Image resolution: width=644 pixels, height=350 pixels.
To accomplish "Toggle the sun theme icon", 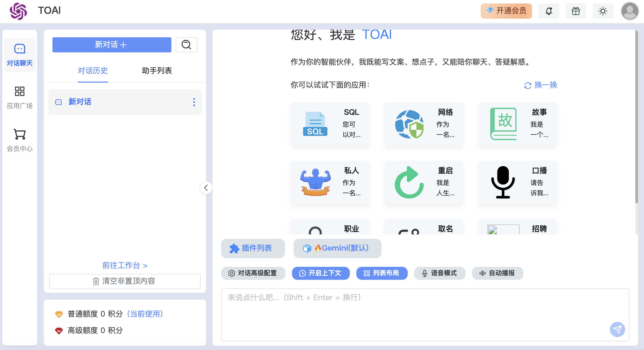I will click(603, 11).
